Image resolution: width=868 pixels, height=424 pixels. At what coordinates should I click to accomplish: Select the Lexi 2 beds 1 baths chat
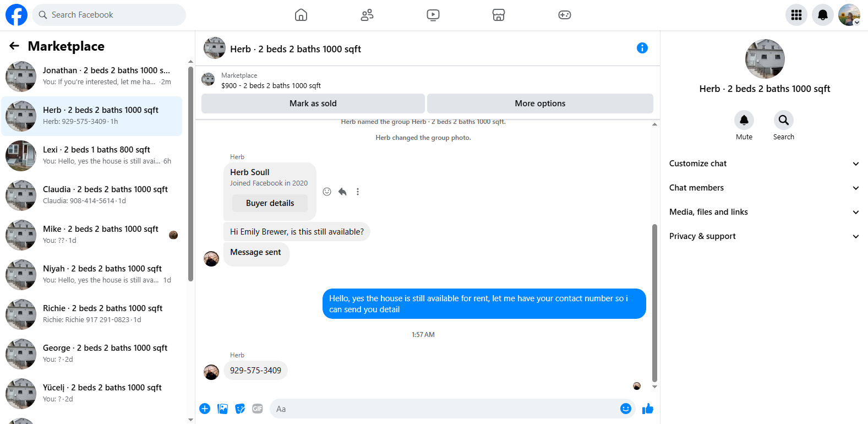[x=92, y=156]
